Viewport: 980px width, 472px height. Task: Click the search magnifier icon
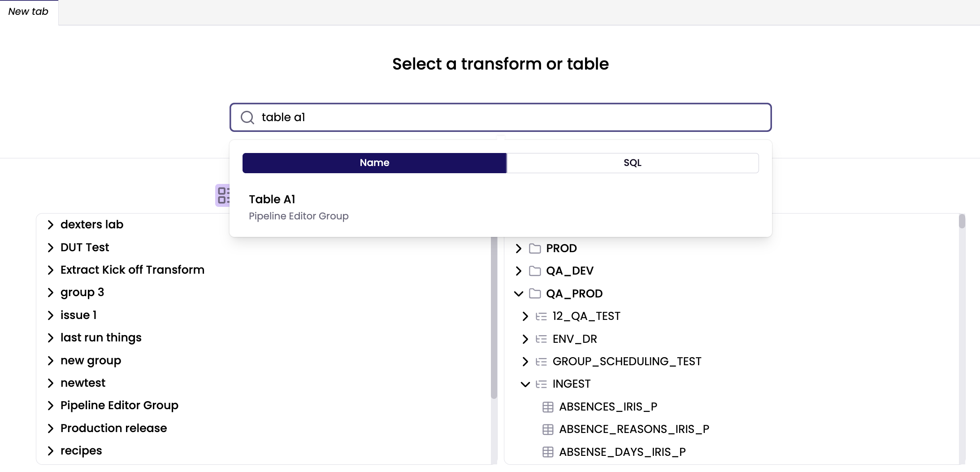click(x=247, y=118)
